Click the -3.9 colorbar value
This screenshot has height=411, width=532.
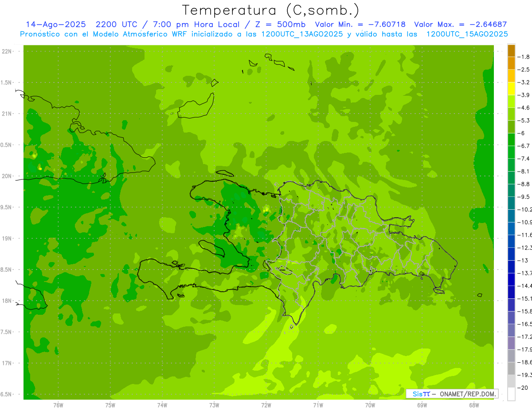coord(523,95)
